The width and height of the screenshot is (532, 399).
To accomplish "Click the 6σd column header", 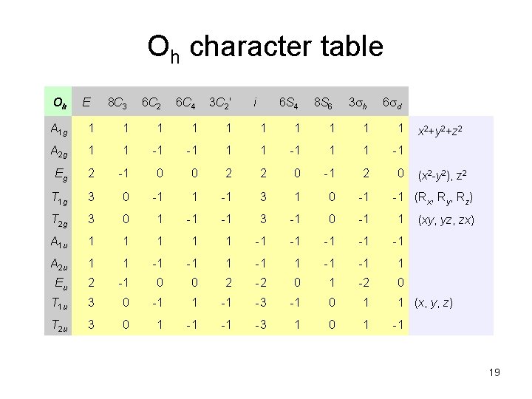I will pyautogui.click(x=392, y=101).
